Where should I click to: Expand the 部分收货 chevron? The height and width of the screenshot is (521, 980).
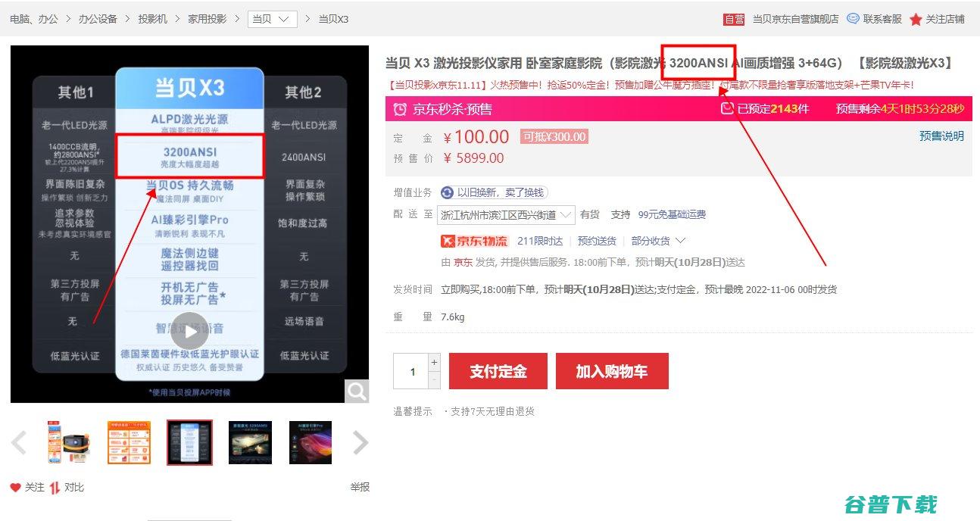coord(680,241)
